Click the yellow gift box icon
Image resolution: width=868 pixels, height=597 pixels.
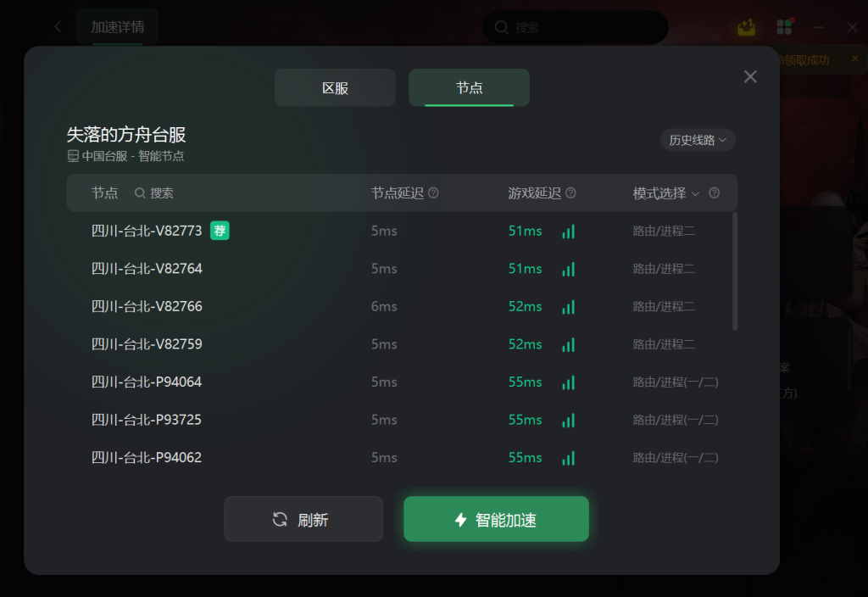(746, 26)
